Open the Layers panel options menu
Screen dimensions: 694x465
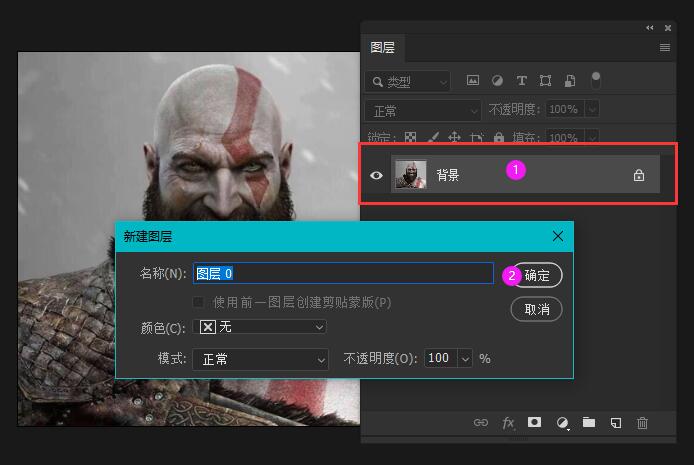click(664, 47)
